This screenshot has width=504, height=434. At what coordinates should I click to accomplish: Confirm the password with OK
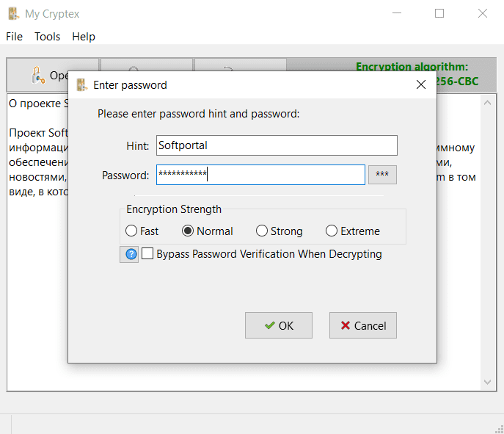(x=279, y=325)
